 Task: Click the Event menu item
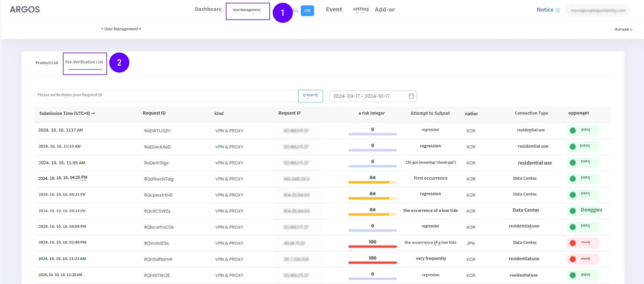pyautogui.click(x=334, y=9)
